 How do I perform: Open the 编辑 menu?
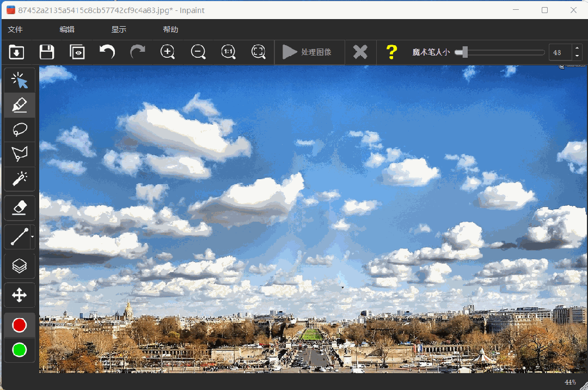(67, 29)
